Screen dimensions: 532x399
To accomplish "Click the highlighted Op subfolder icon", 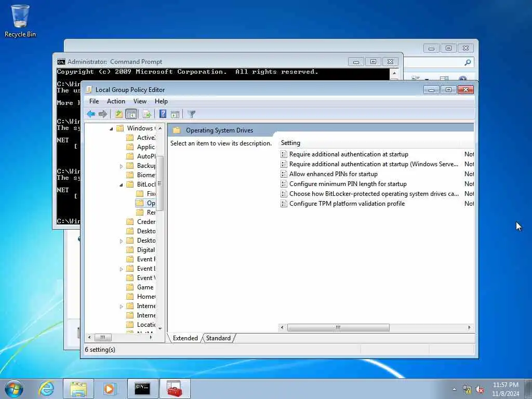I will click(139, 203).
